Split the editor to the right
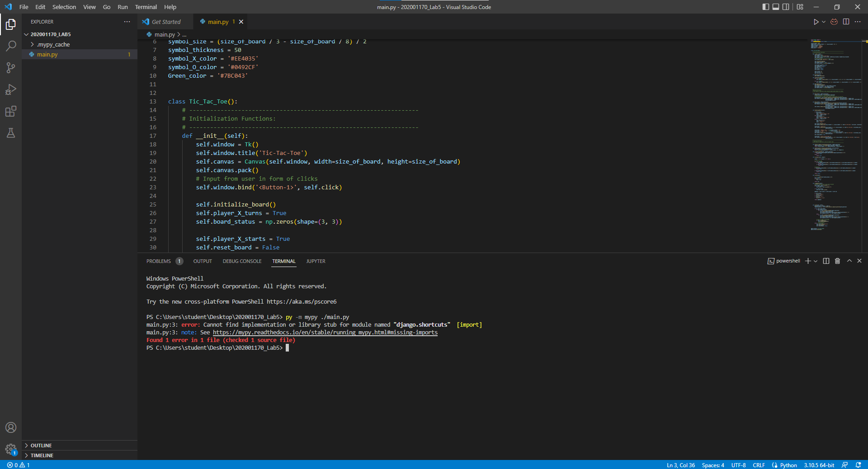 [x=846, y=22]
